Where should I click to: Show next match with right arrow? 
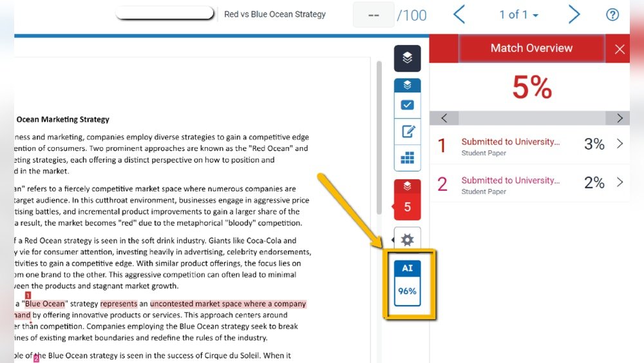pyautogui.click(x=620, y=118)
